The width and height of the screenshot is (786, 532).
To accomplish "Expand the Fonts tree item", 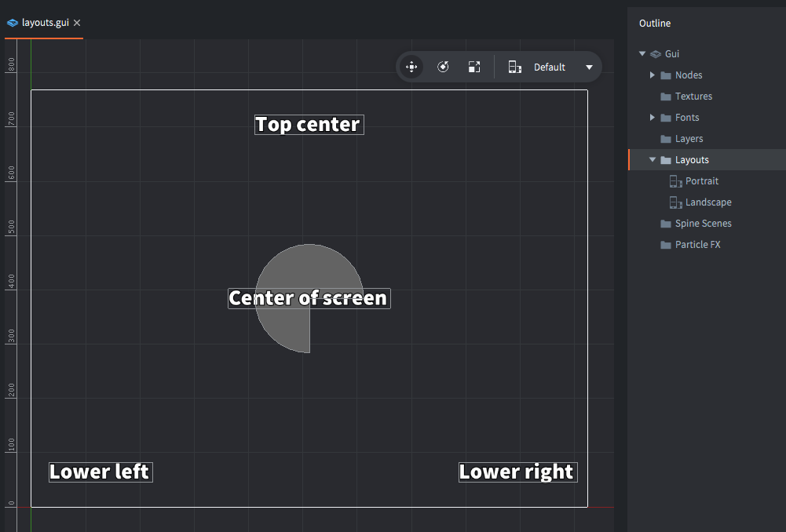I will [651, 117].
